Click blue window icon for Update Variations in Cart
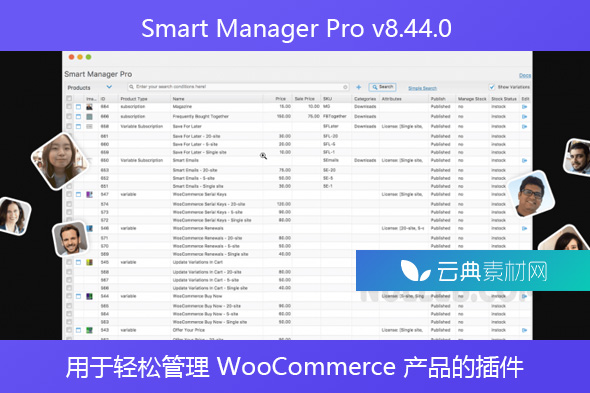 point(78,262)
